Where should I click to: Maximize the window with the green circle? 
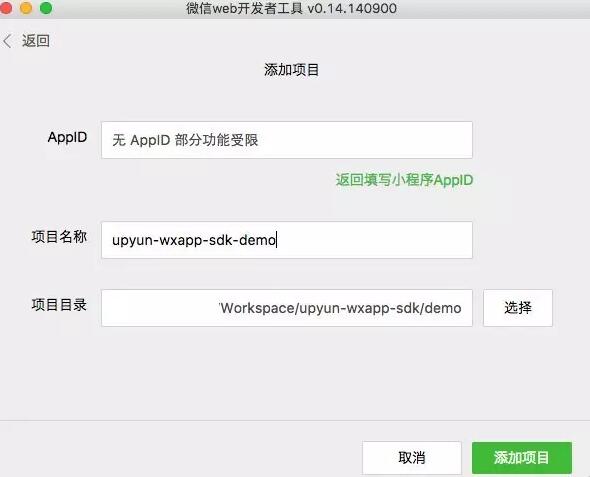46,8
